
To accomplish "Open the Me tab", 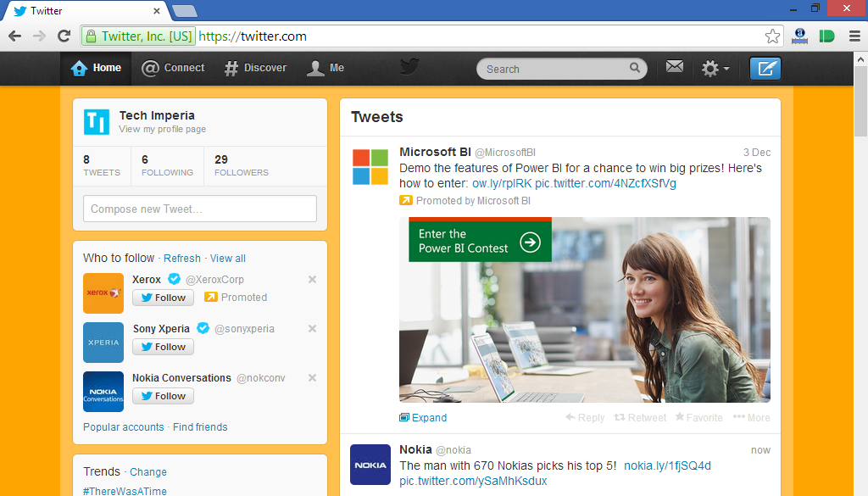I will click(325, 69).
